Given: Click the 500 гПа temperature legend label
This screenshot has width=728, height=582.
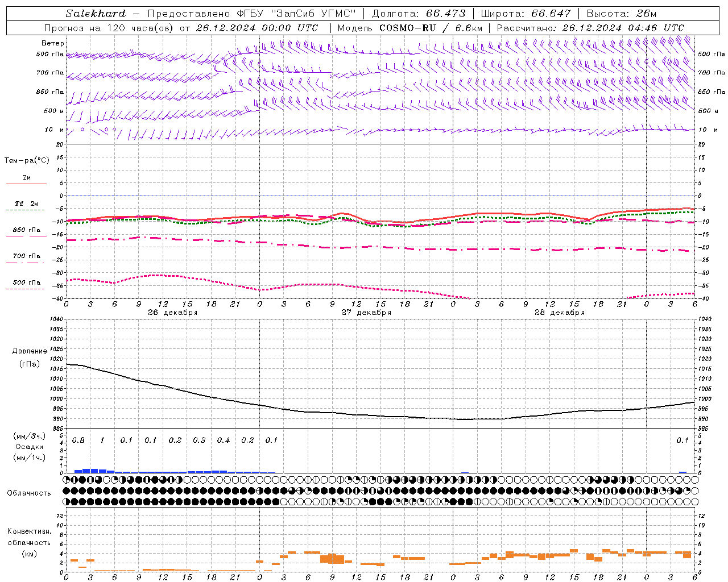Looking at the screenshot, I should coord(26,282).
